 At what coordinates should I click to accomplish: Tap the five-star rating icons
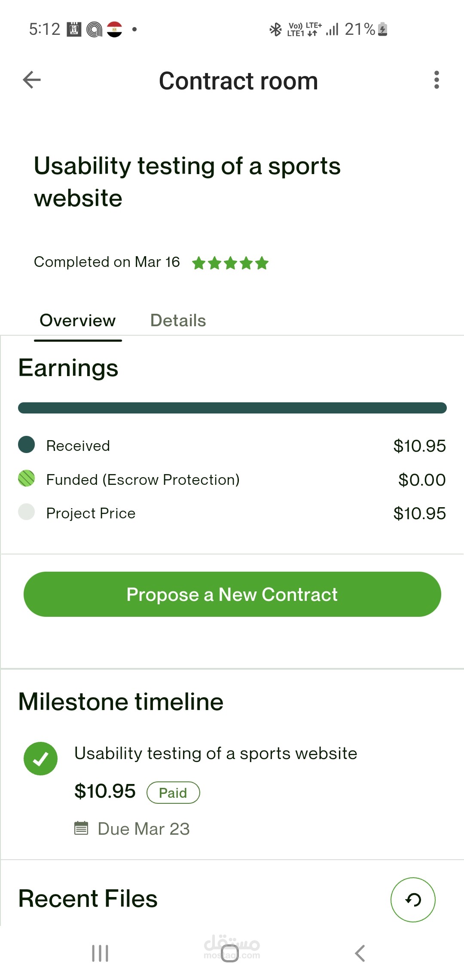tap(230, 263)
